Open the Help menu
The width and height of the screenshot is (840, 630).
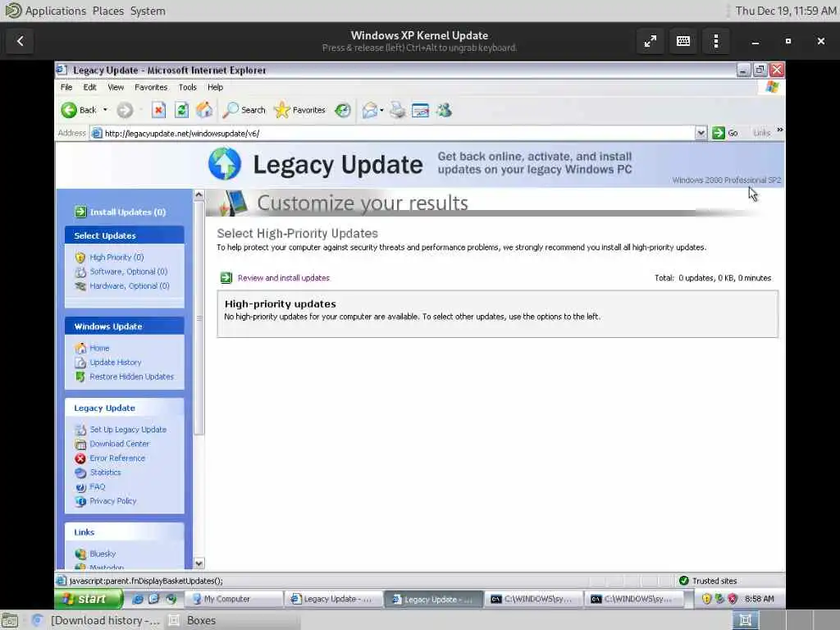(216, 87)
